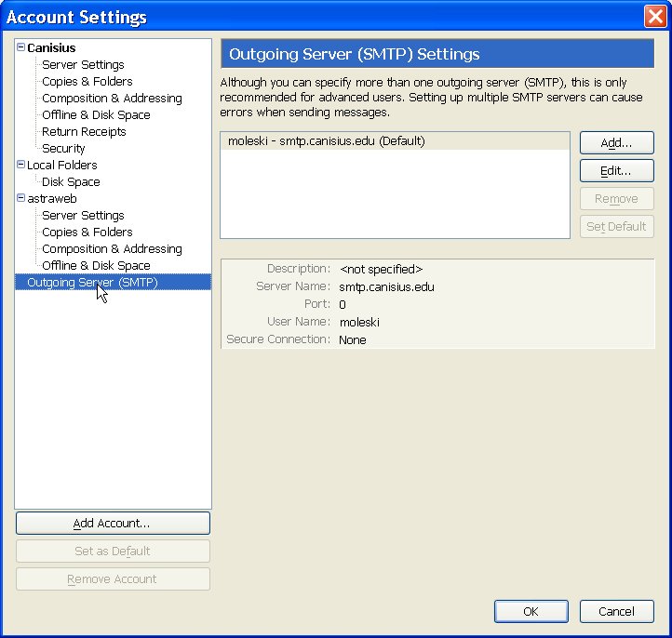The width and height of the screenshot is (672, 638).
Task: Open Copies & Folders under astraweb
Action: tap(87, 232)
